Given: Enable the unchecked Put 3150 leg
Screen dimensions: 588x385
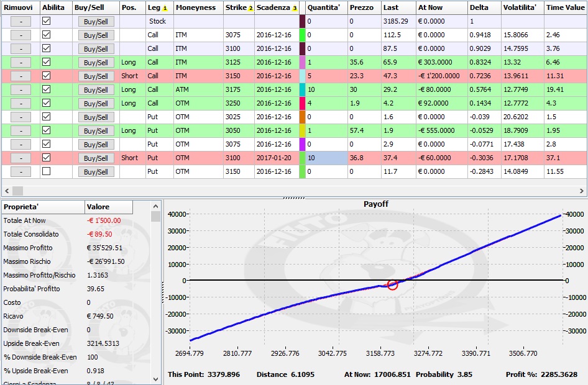Looking at the screenshot, I should pos(46,171).
